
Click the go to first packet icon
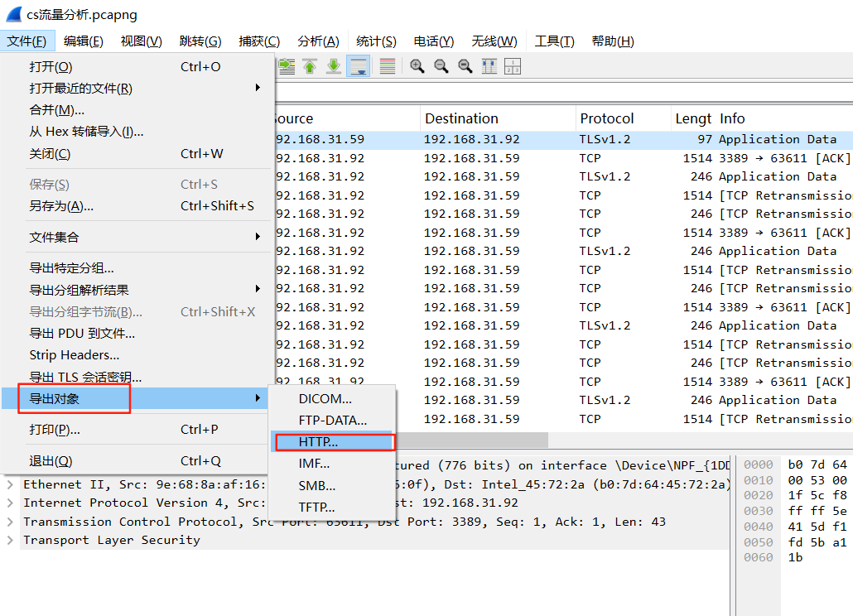pos(311,66)
